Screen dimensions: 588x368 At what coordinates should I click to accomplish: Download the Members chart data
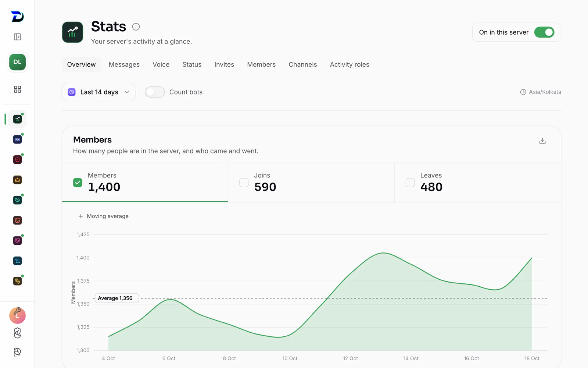tap(542, 141)
